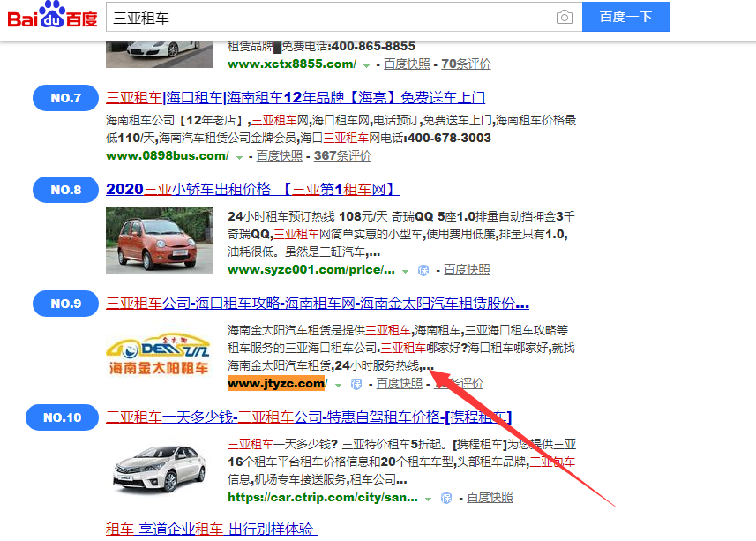Click the white sports car thumbnail
This screenshot has width=756, height=541.
coord(159,54)
